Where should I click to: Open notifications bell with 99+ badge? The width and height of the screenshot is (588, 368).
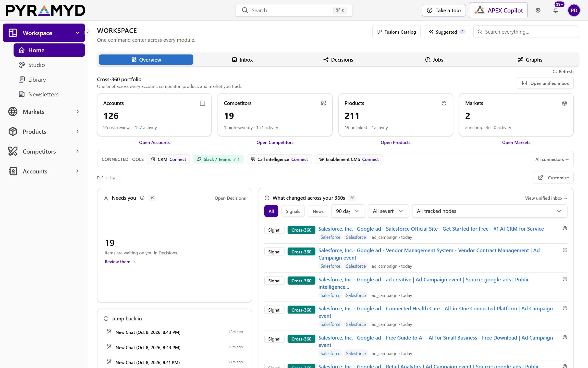pyautogui.click(x=556, y=10)
